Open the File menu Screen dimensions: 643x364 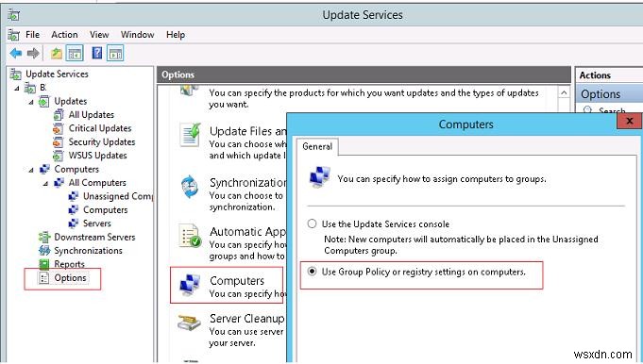coord(32,35)
